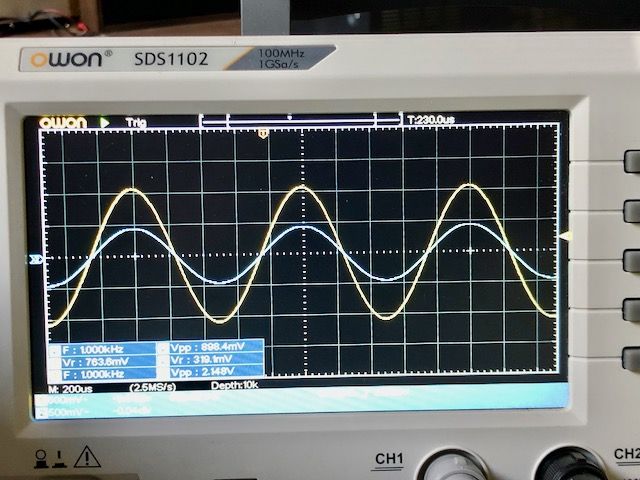
Task: Click the warning triangle symbol below the screen
Action: (x=88, y=457)
